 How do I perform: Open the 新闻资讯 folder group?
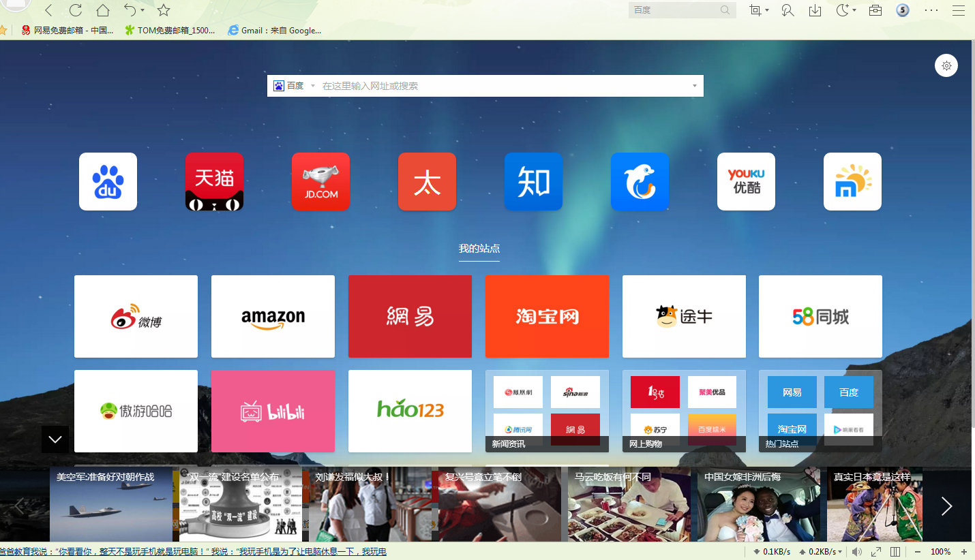(547, 411)
